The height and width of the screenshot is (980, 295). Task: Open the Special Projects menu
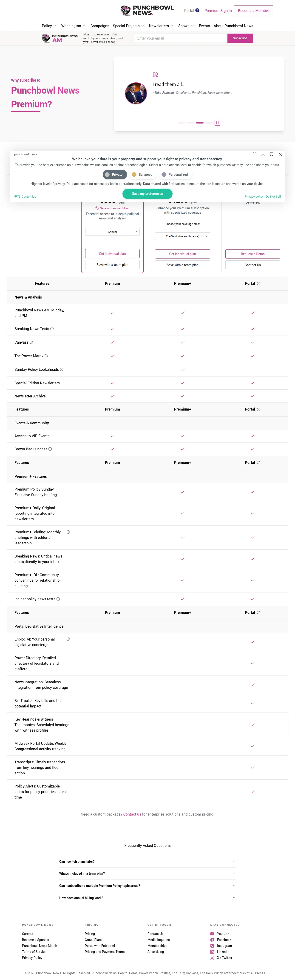128,26
